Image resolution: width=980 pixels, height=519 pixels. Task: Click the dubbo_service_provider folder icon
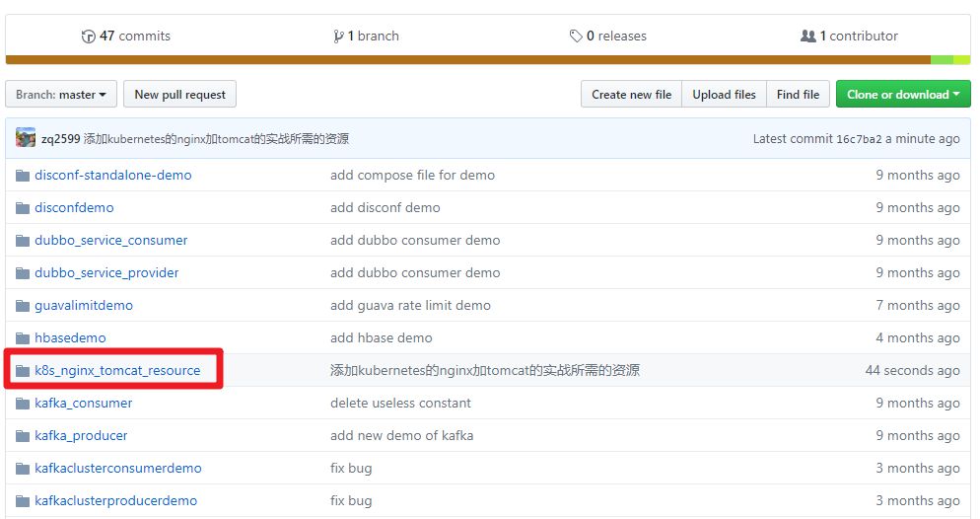23,273
